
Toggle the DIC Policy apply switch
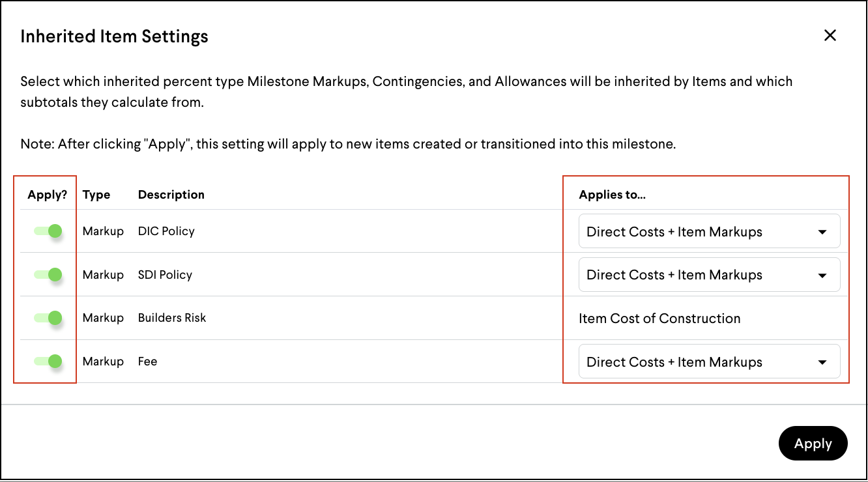pyautogui.click(x=48, y=231)
